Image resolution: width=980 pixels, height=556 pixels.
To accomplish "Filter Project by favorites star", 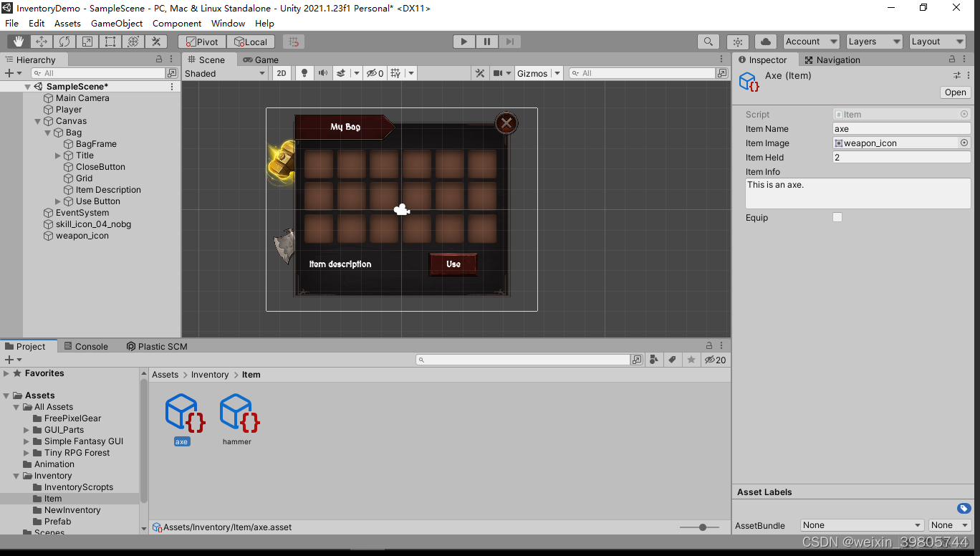I will tap(691, 360).
